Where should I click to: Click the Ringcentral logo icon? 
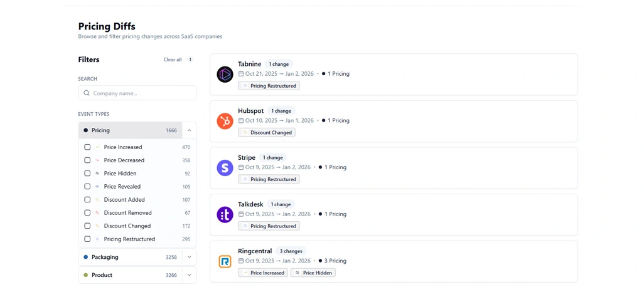tap(225, 261)
